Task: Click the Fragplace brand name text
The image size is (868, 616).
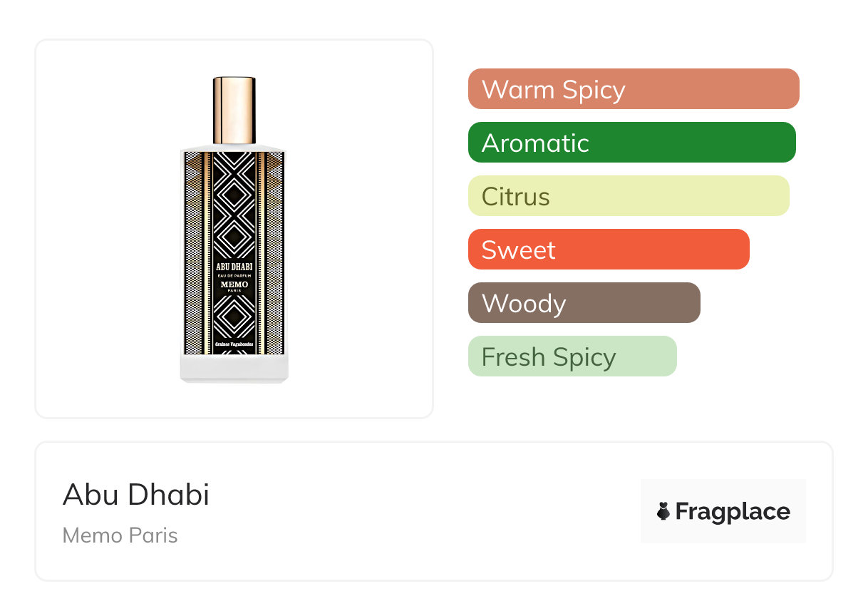Action: 733,512
